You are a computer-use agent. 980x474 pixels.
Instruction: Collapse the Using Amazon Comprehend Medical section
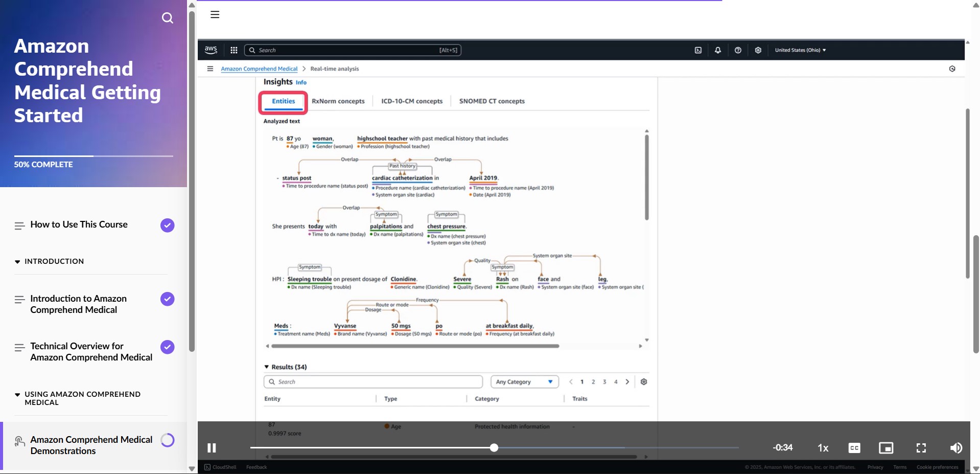[18, 395]
